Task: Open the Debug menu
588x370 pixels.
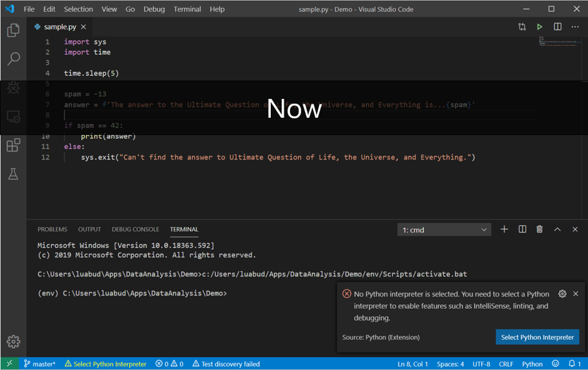Action: [x=154, y=9]
